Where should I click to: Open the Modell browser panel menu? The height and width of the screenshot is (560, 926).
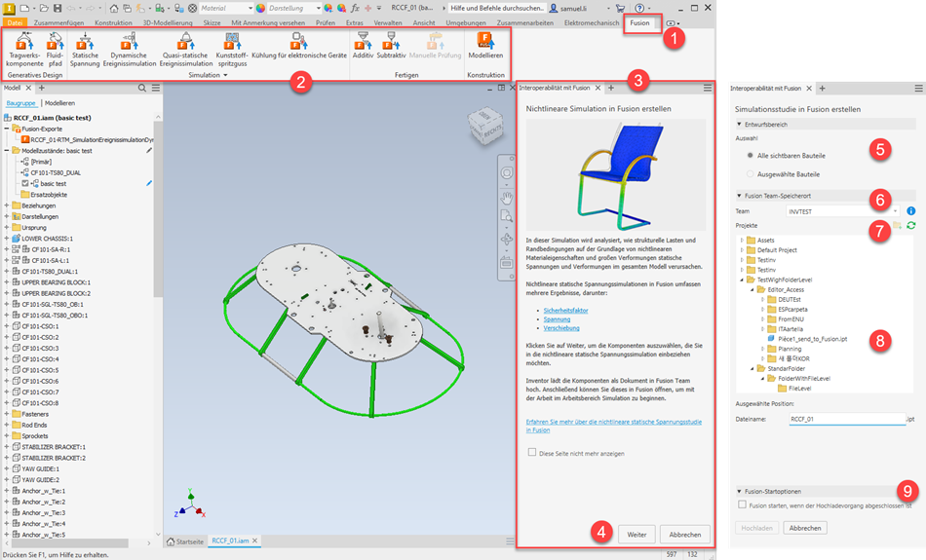click(156, 88)
